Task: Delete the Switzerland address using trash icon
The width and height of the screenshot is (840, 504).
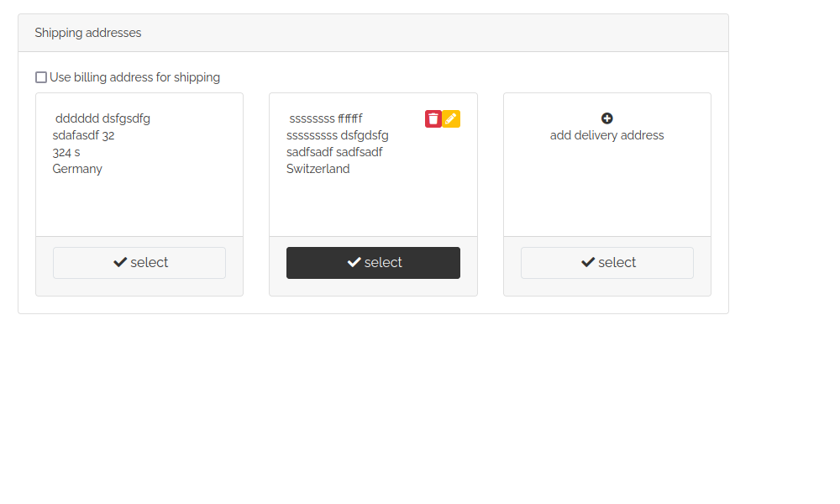Action: pyautogui.click(x=433, y=118)
